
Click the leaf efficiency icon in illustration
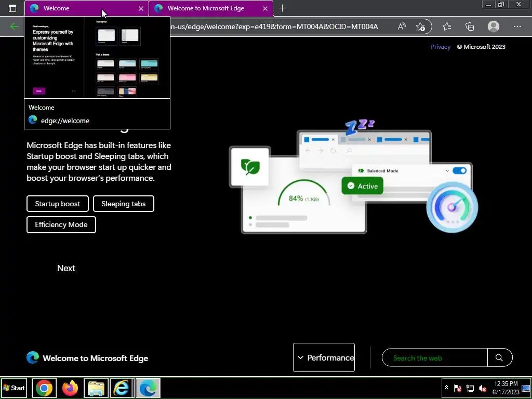pyautogui.click(x=250, y=167)
